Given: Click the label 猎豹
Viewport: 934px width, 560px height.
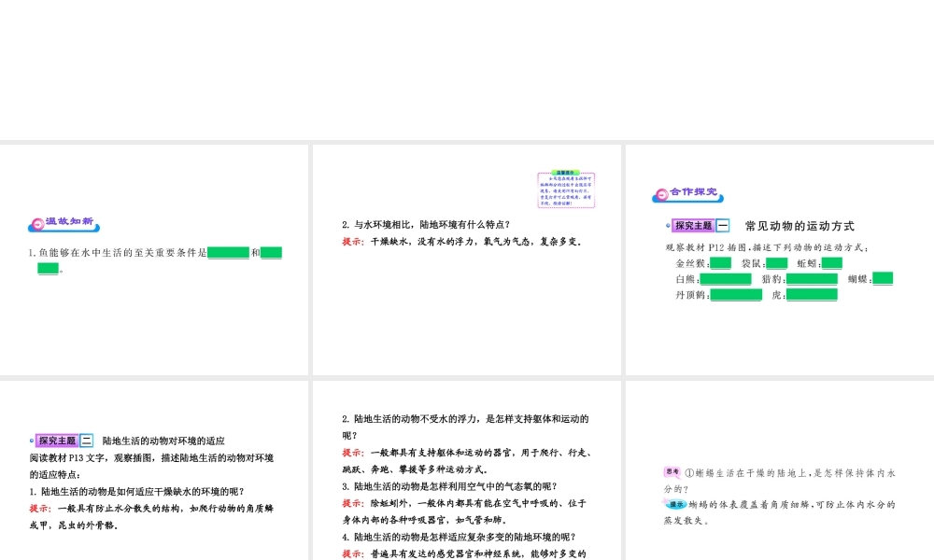Looking at the screenshot, I should (771, 279).
